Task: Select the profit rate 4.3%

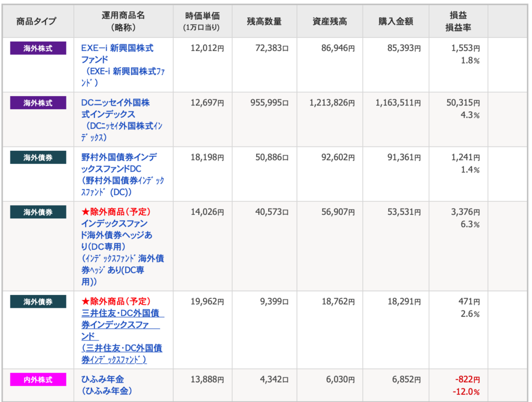Action: (470, 115)
